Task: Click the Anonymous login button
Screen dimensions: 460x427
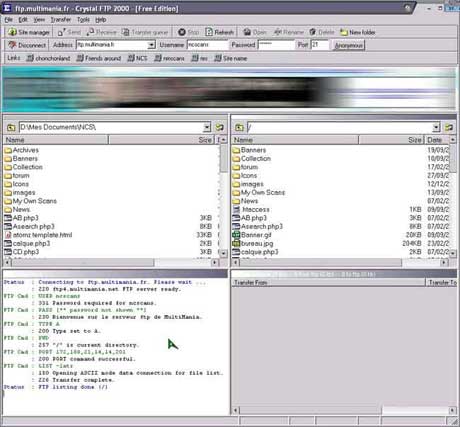Action: coord(349,45)
